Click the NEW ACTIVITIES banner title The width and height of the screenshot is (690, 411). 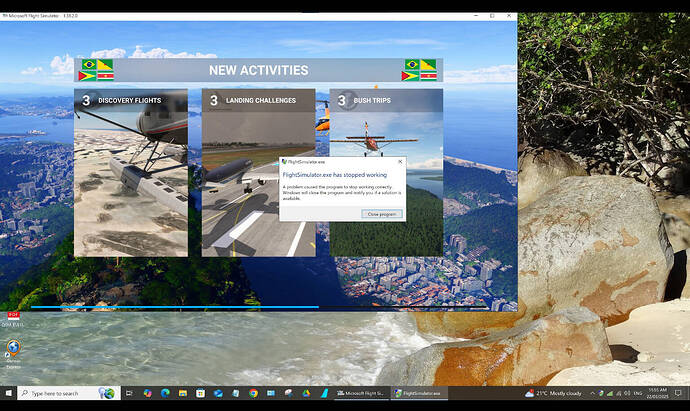258,70
